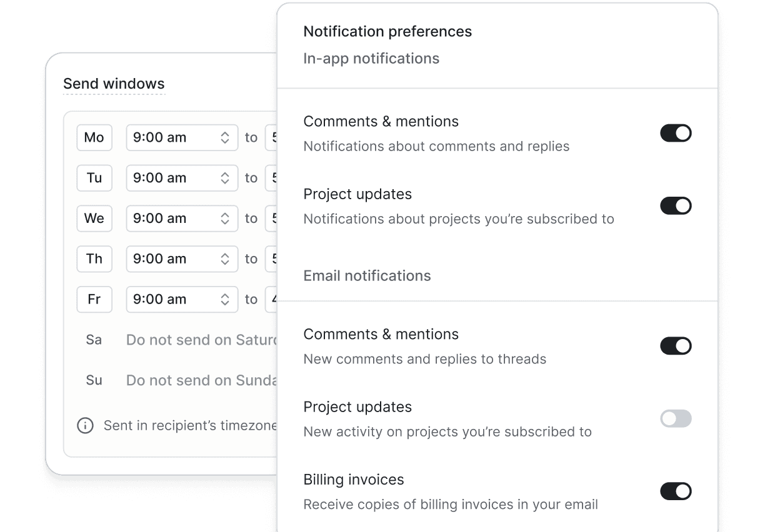Enable sending on Su day

pyautogui.click(x=94, y=380)
